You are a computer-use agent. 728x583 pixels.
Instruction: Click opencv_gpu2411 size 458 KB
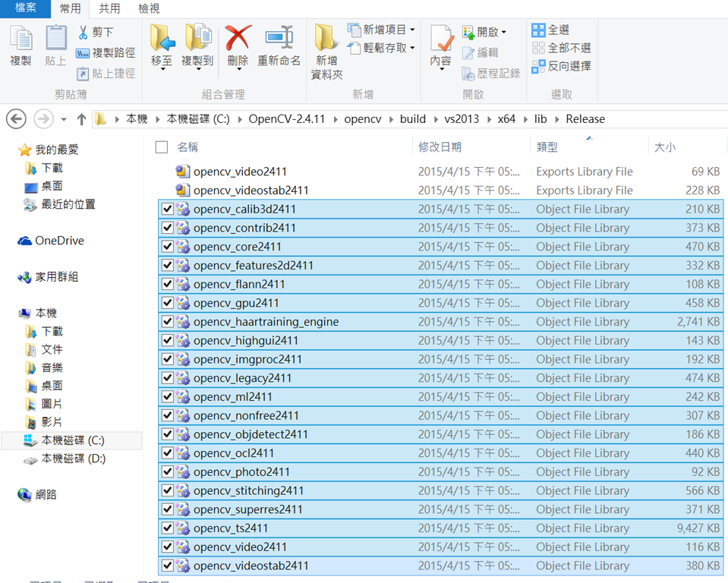point(702,303)
